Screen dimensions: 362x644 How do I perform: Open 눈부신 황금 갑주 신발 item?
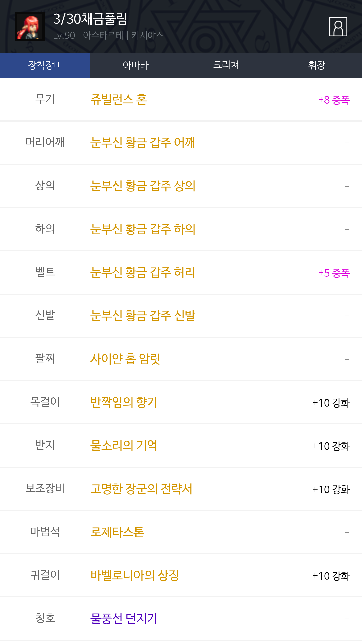143,316
